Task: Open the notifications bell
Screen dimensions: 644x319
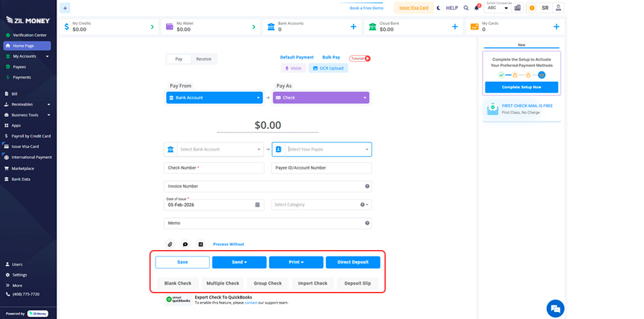Action: (x=477, y=8)
